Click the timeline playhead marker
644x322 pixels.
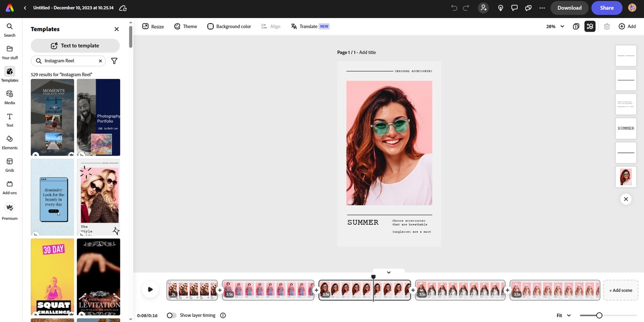[x=373, y=277]
